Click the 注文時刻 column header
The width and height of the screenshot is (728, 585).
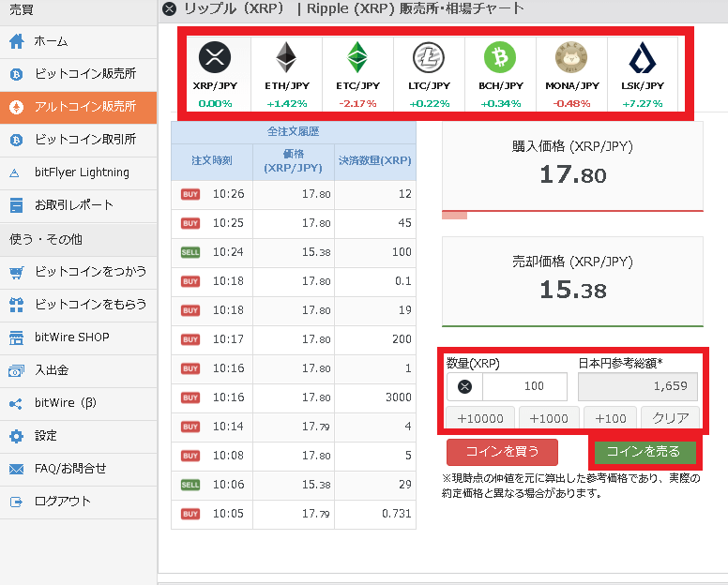(212, 161)
